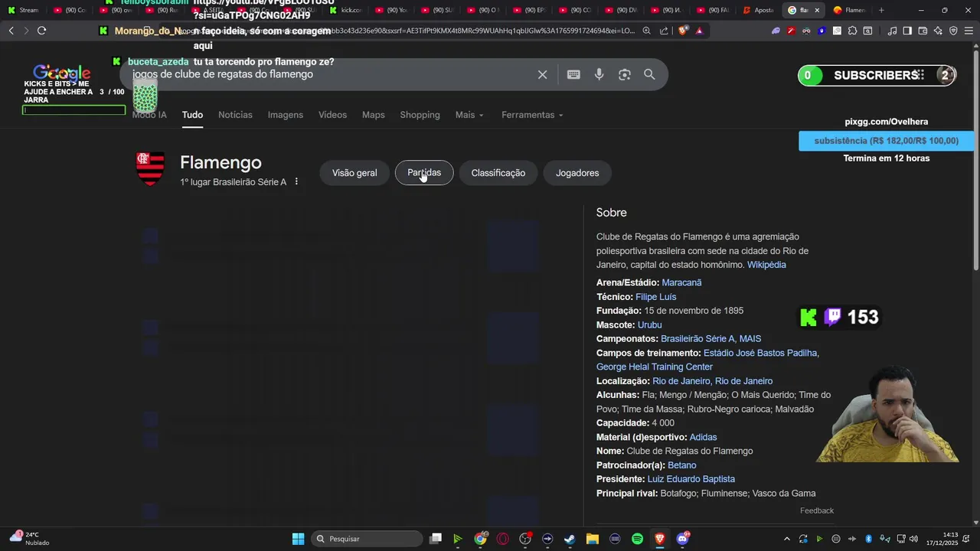Viewport: 980px width, 551px height.
Task: Select the Visão geral chip
Action: coord(354,173)
